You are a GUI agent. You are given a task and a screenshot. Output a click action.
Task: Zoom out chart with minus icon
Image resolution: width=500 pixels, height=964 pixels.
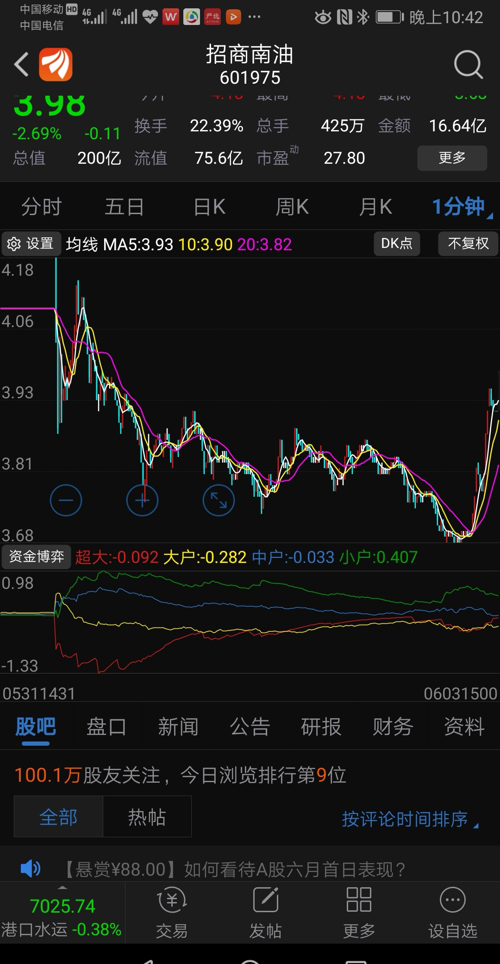pos(66,500)
